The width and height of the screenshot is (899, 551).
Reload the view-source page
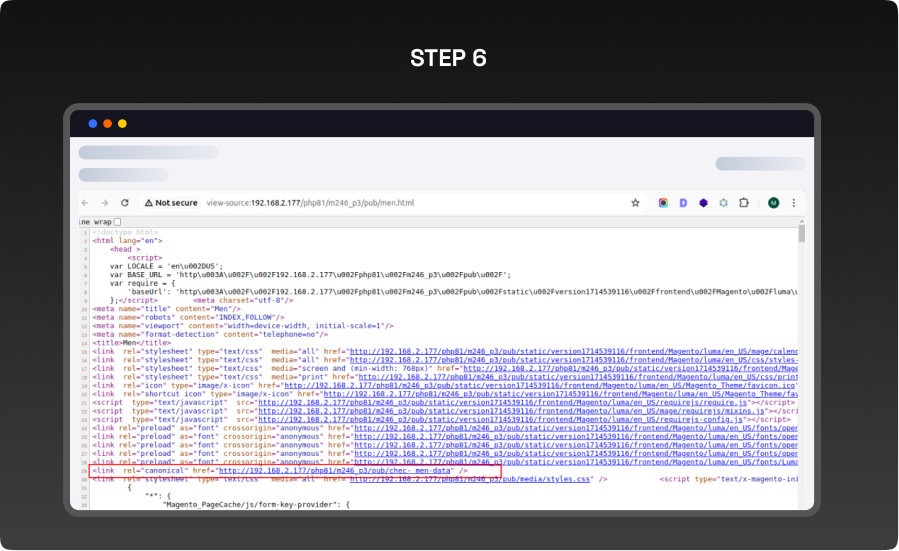pos(125,202)
